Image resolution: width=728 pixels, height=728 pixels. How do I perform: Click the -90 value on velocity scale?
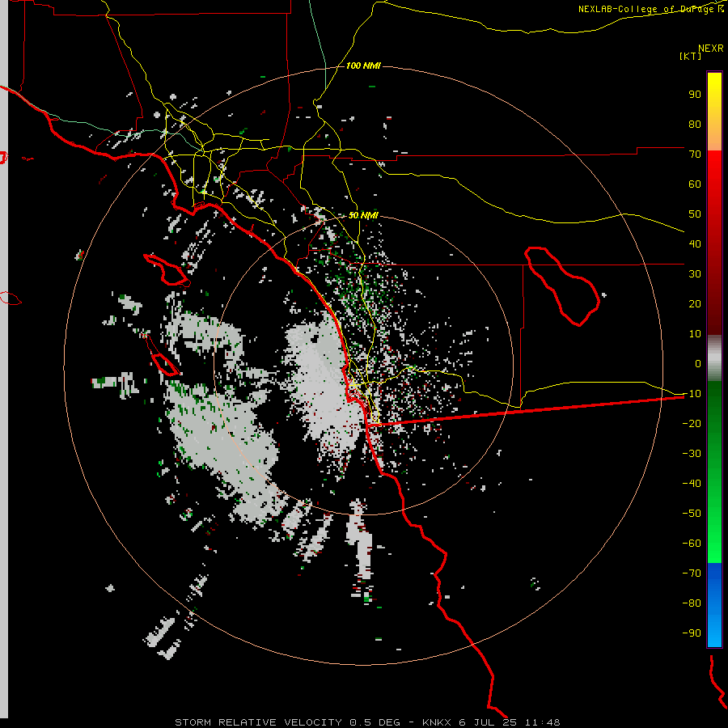(692, 633)
